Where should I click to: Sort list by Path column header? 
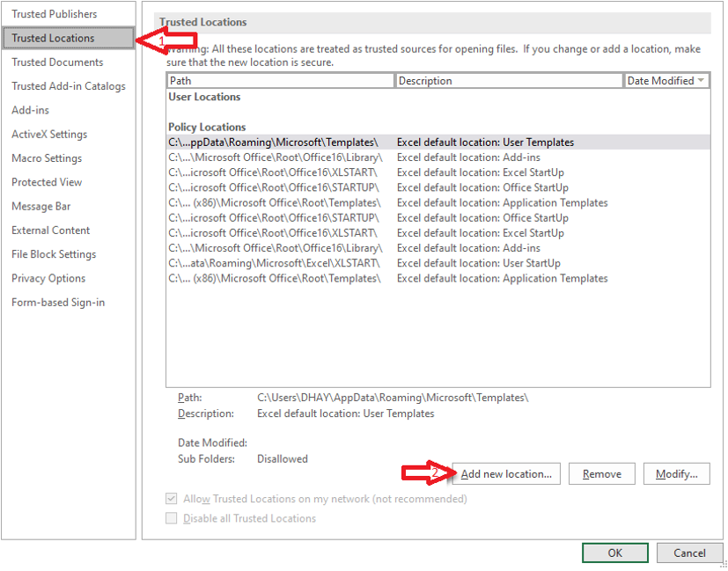click(280, 81)
